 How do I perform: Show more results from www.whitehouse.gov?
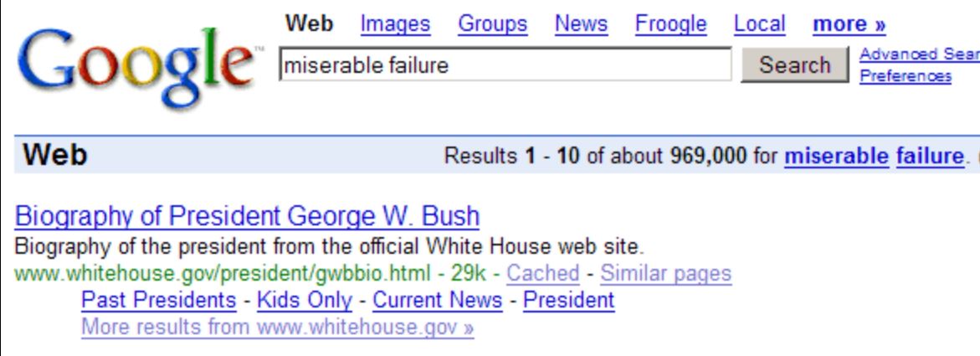pos(278,328)
